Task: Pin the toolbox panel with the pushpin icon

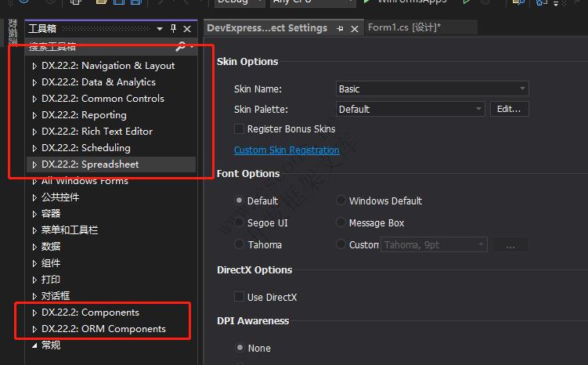Action: point(173,29)
